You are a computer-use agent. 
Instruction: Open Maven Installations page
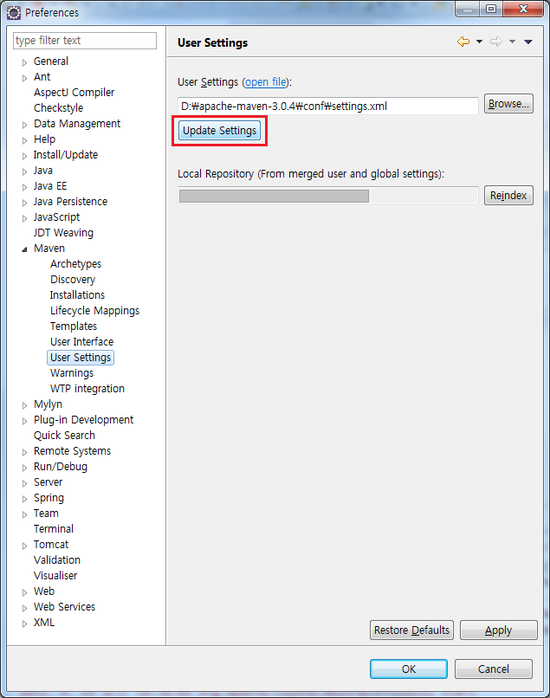77,295
